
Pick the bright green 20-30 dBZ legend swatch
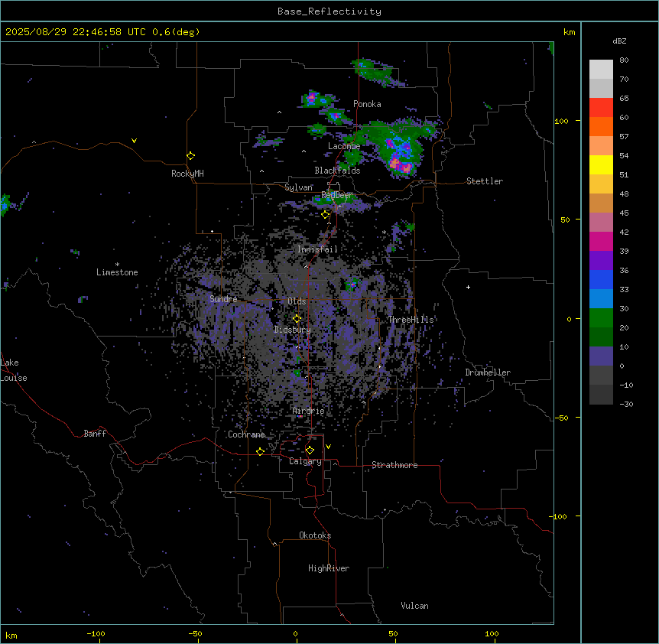[x=601, y=318]
